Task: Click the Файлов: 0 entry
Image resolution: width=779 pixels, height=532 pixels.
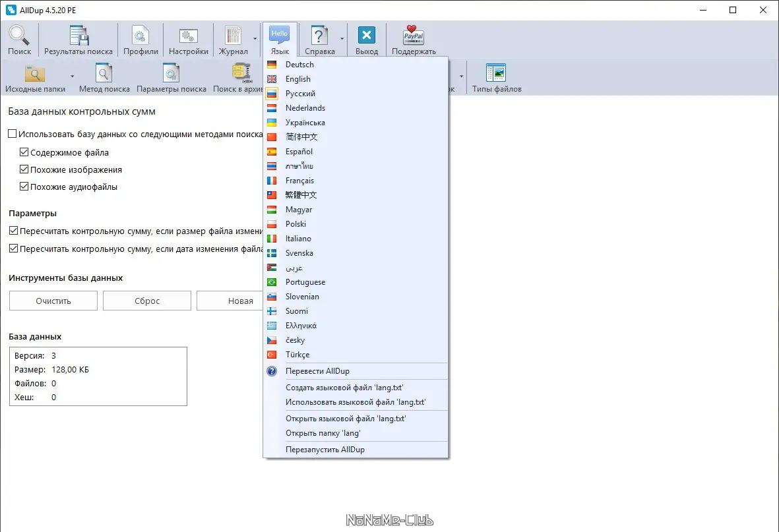Action: [x=35, y=384]
